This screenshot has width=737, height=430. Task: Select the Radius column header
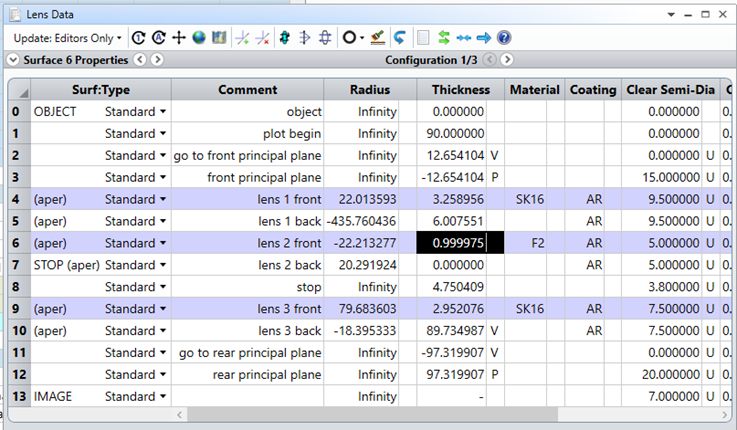point(370,90)
